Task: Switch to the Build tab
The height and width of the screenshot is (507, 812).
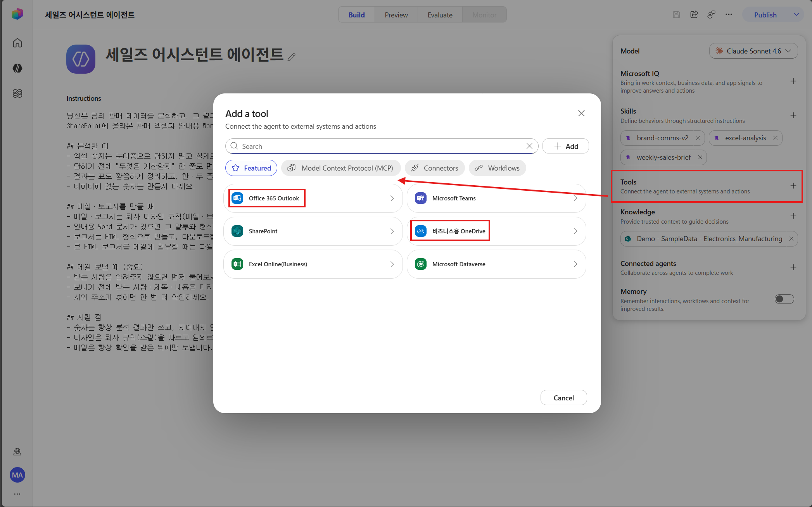Action: pos(356,15)
